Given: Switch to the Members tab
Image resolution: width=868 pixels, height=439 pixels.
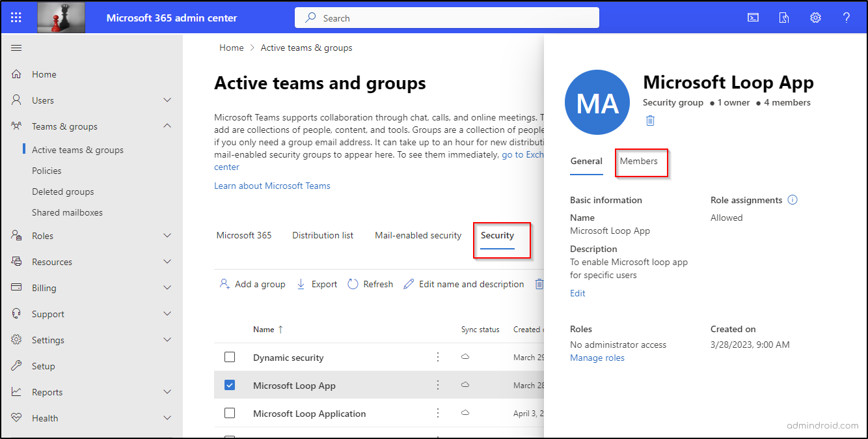Looking at the screenshot, I should click(x=641, y=161).
